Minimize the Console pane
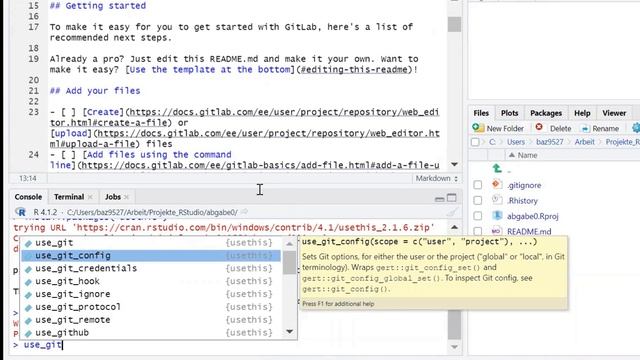This screenshot has height=360, width=640. [x=440, y=198]
